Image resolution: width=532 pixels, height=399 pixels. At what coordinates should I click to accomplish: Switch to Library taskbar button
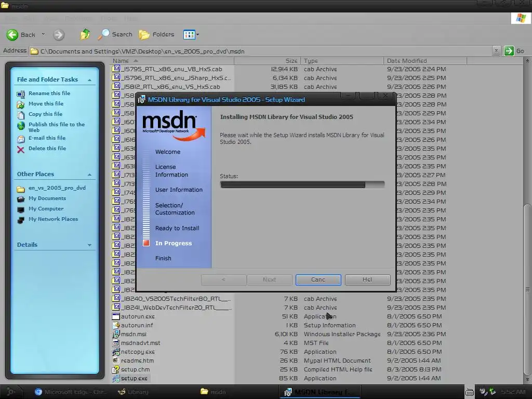pyautogui.click(x=133, y=392)
